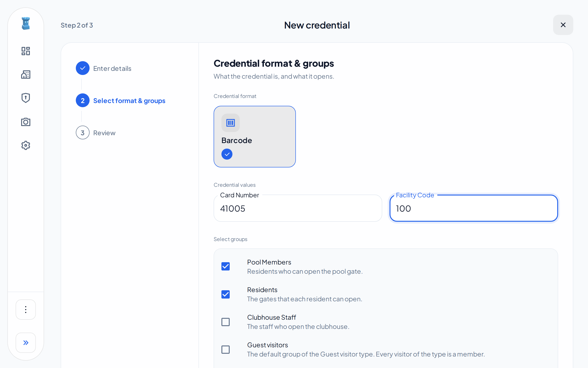The height and width of the screenshot is (368, 588).
Task: Click step number 3 circle
Action: tap(83, 133)
